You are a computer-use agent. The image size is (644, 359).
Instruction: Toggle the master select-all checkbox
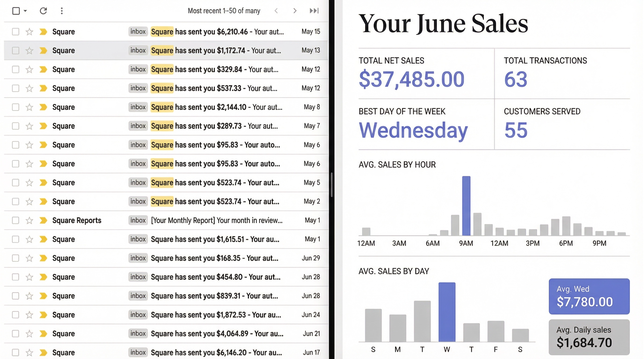tap(16, 11)
